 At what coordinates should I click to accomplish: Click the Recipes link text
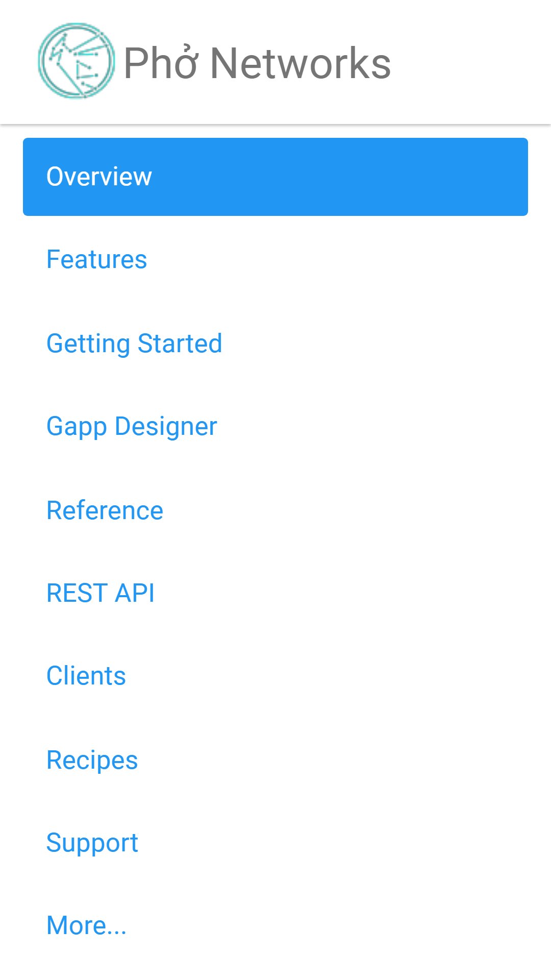click(92, 761)
